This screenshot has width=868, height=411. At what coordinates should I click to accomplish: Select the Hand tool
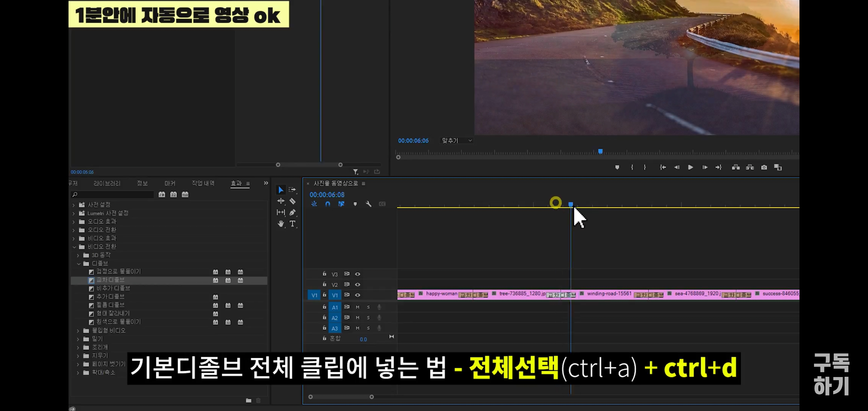(281, 224)
